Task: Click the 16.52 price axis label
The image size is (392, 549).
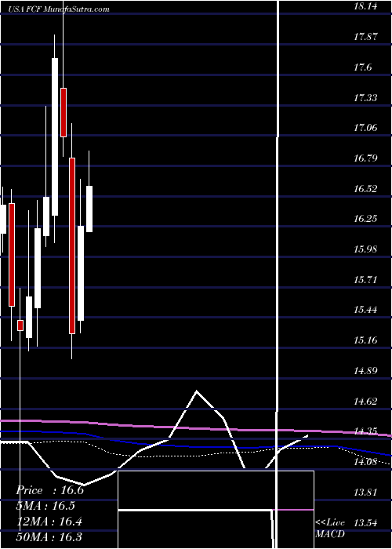Action: tap(365, 189)
